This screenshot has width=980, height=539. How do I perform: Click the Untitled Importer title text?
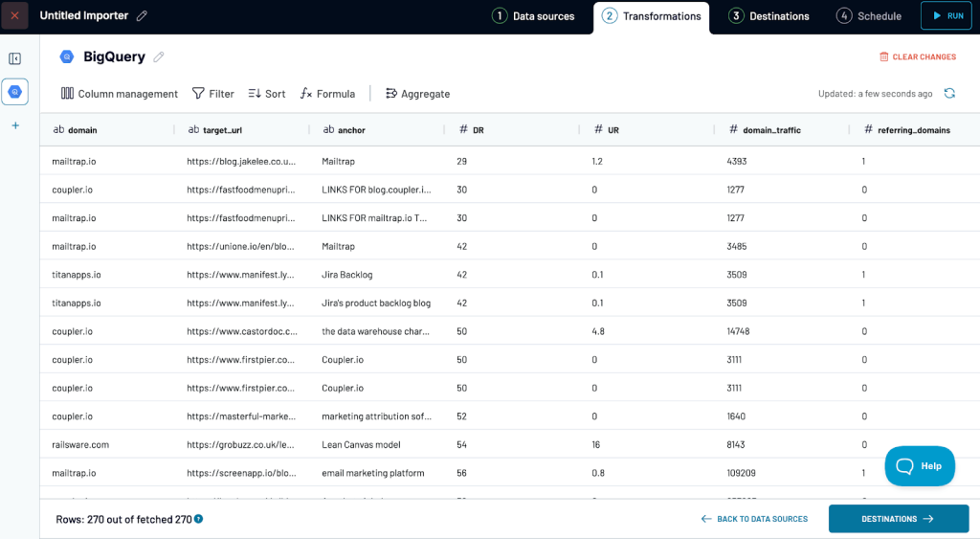tap(84, 15)
